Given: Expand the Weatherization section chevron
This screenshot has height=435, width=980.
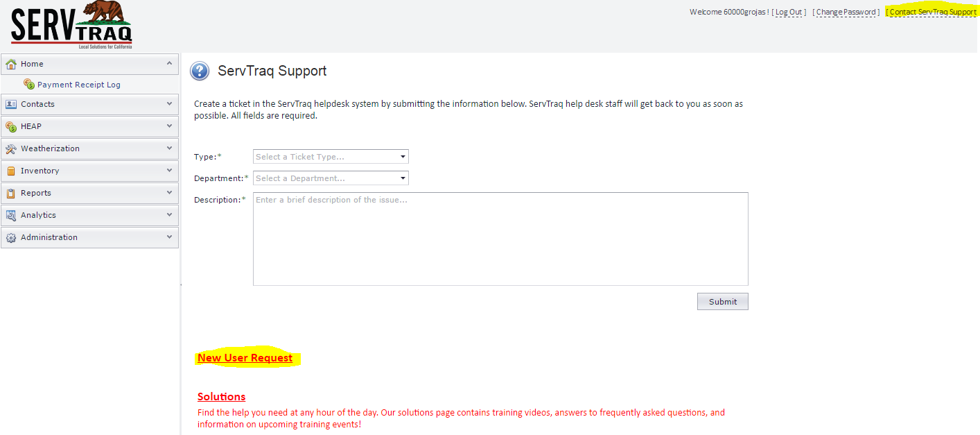Looking at the screenshot, I should [x=170, y=148].
